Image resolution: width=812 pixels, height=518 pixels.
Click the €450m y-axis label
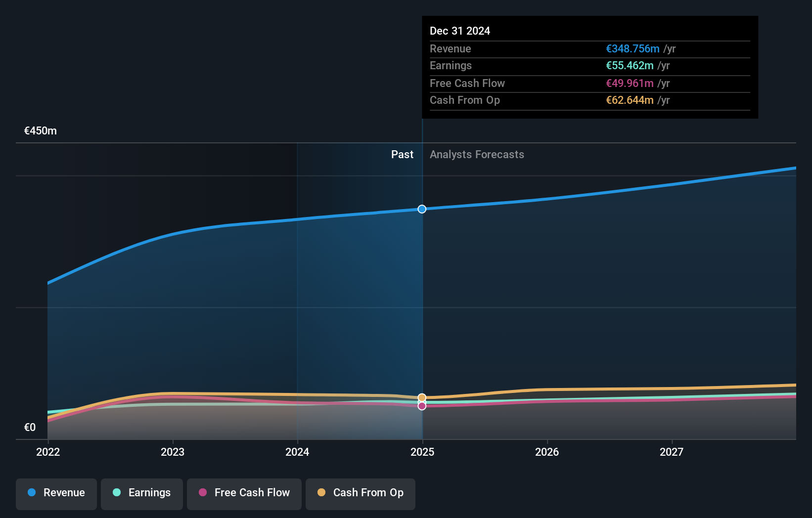(41, 131)
